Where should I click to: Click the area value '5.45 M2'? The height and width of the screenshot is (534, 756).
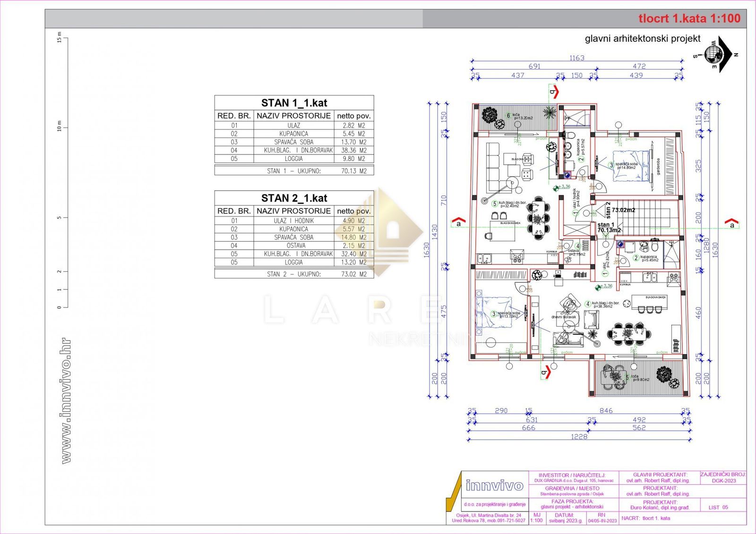point(354,134)
